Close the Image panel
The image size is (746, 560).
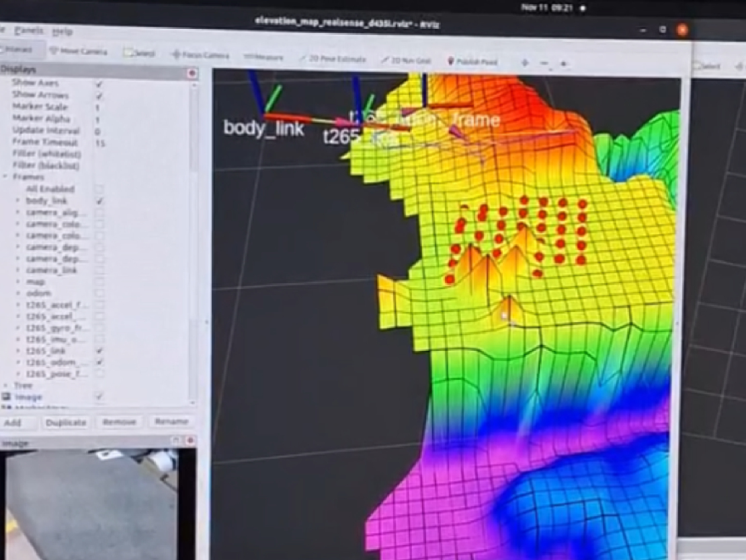(x=190, y=440)
